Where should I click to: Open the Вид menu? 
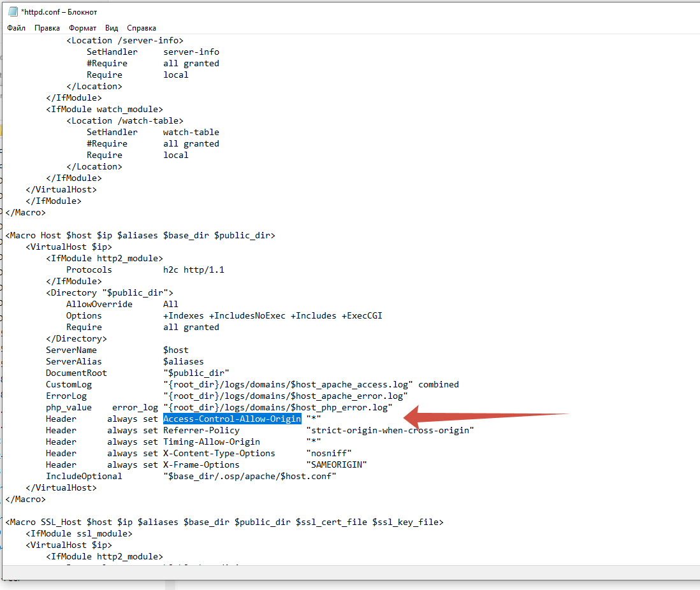pyautogui.click(x=112, y=28)
